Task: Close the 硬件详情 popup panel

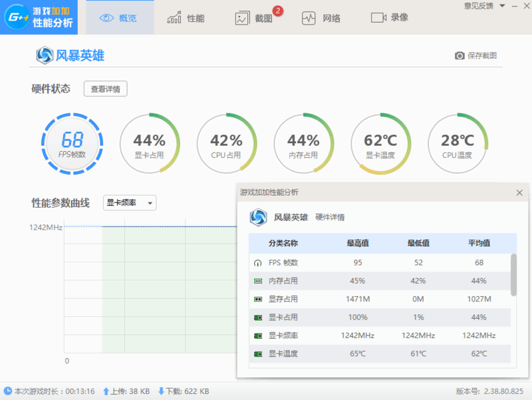Action: (519, 192)
